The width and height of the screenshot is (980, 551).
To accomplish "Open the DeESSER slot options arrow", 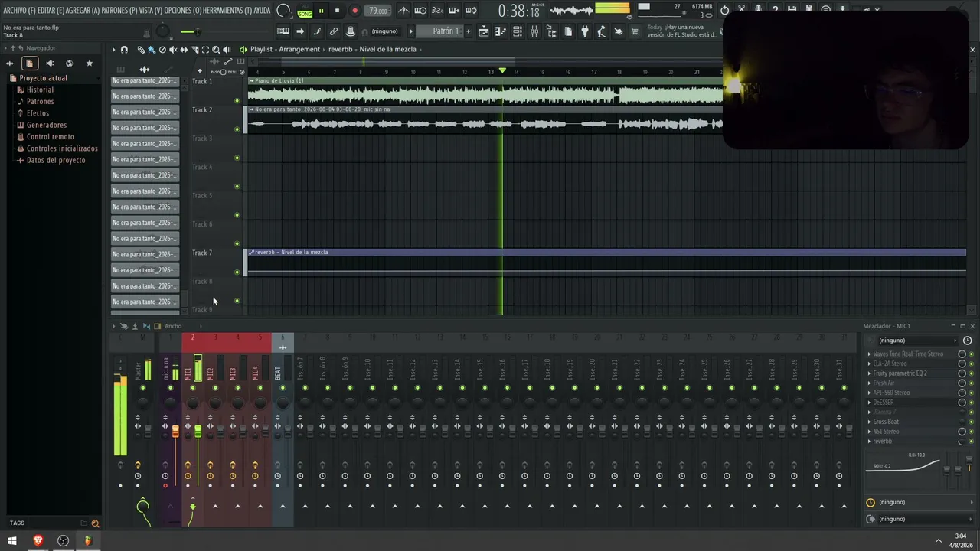I will tap(869, 403).
